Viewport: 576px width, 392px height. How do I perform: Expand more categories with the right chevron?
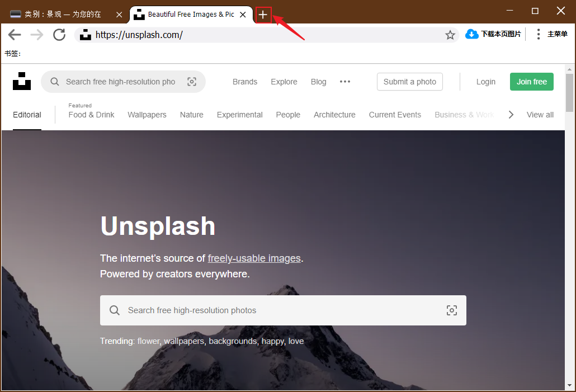[x=511, y=115]
